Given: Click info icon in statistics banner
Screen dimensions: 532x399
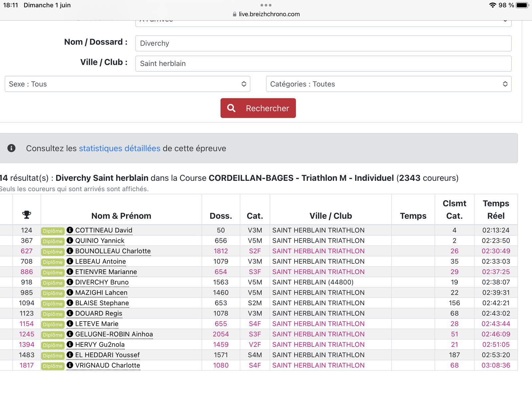Looking at the screenshot, I should click(12, 148).
